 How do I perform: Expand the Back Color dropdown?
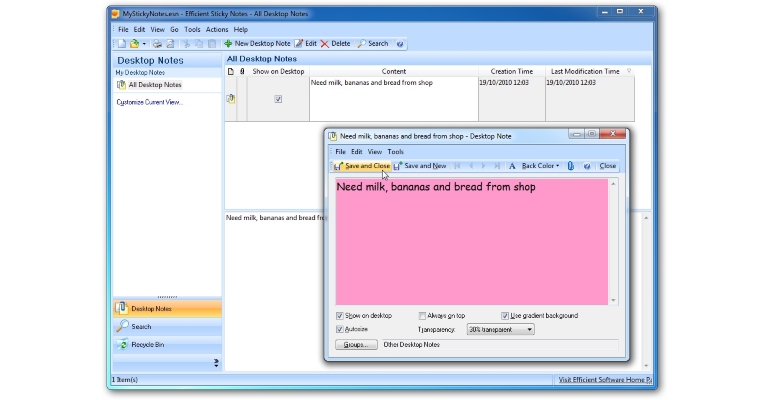557,166
